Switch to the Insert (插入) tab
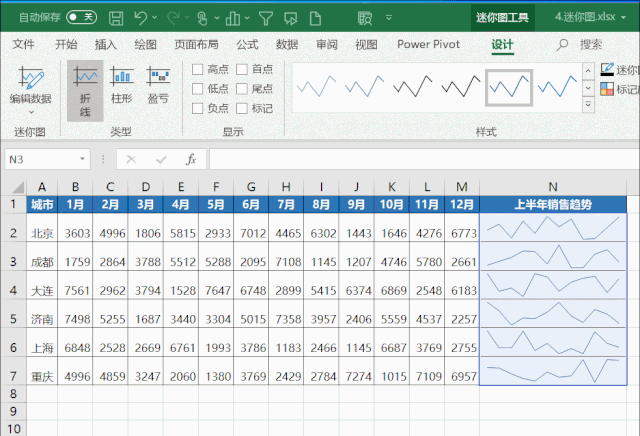This screenshot has height=436, width=640. click(106, 44)
